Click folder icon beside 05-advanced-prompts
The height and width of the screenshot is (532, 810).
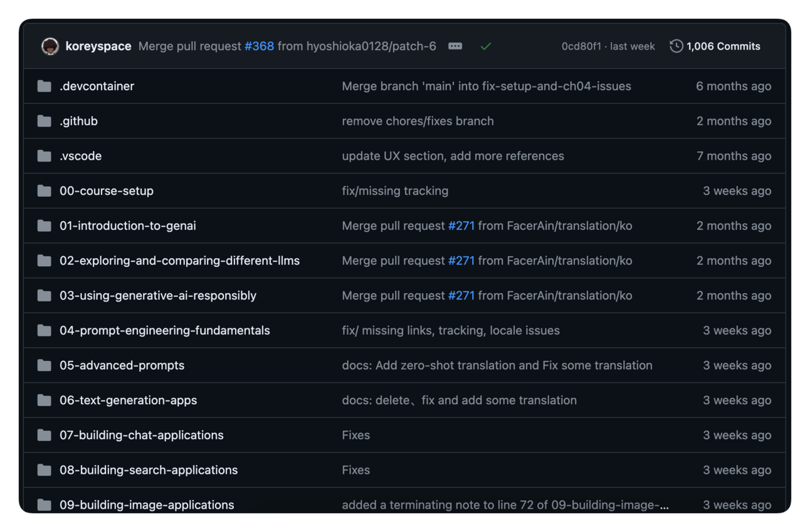point(44,365)
